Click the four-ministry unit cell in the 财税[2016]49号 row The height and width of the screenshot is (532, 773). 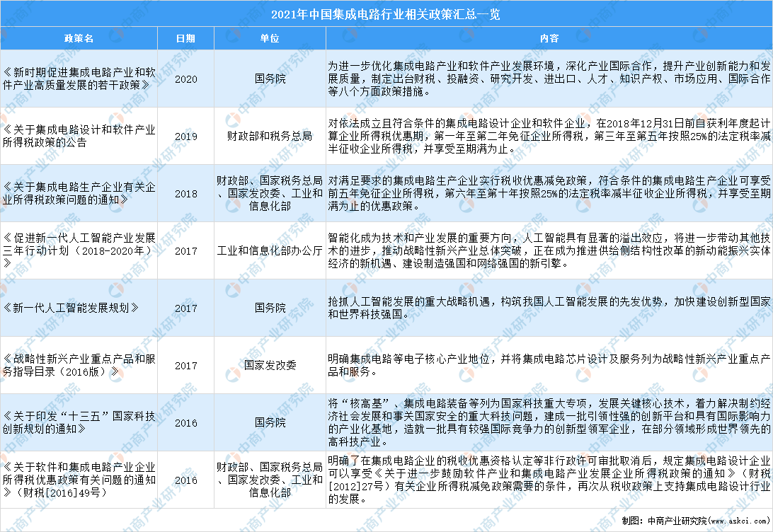[x=270, y=480]
